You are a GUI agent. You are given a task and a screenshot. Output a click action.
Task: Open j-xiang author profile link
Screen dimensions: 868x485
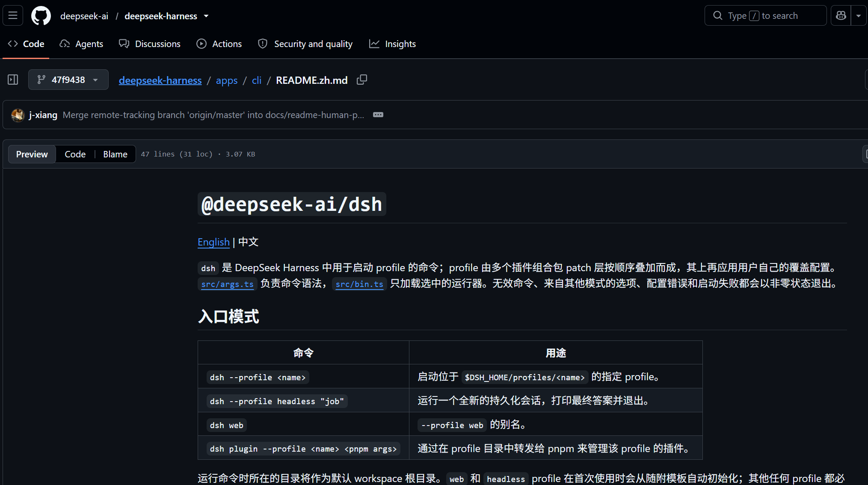pyautogui.click(x=43, y=115)
